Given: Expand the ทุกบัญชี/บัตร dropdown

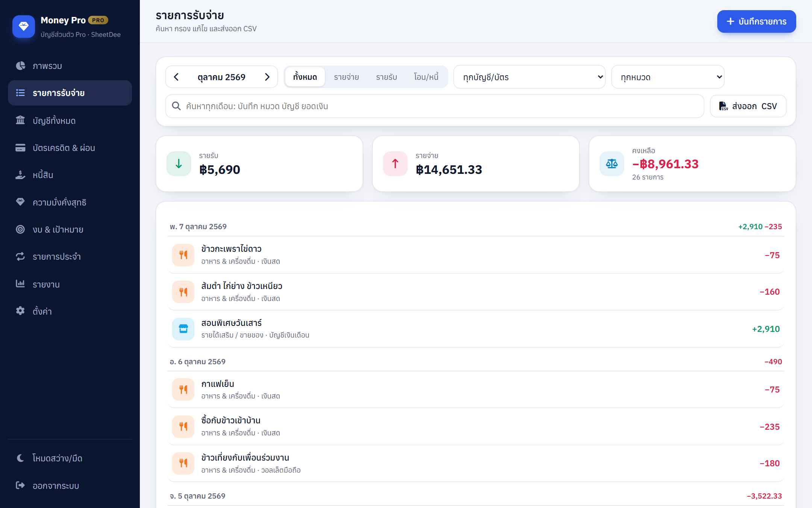Looking at the screenshot, I should [x=529, y=77].
